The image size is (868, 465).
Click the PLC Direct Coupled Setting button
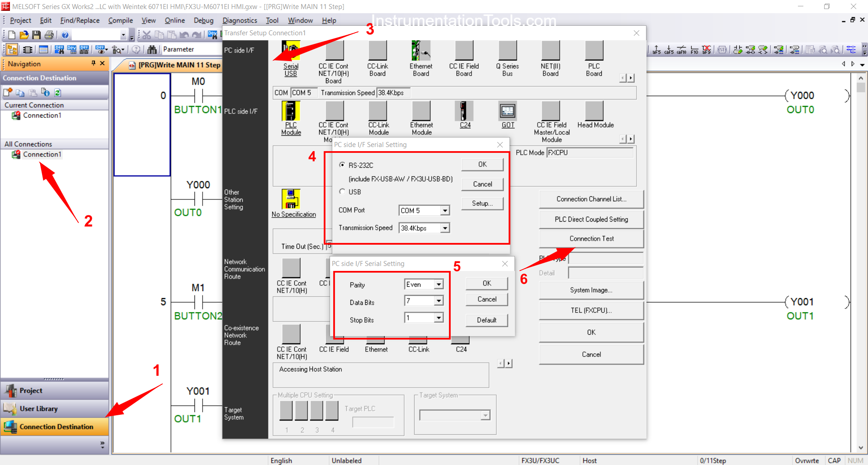click(591, 219)
